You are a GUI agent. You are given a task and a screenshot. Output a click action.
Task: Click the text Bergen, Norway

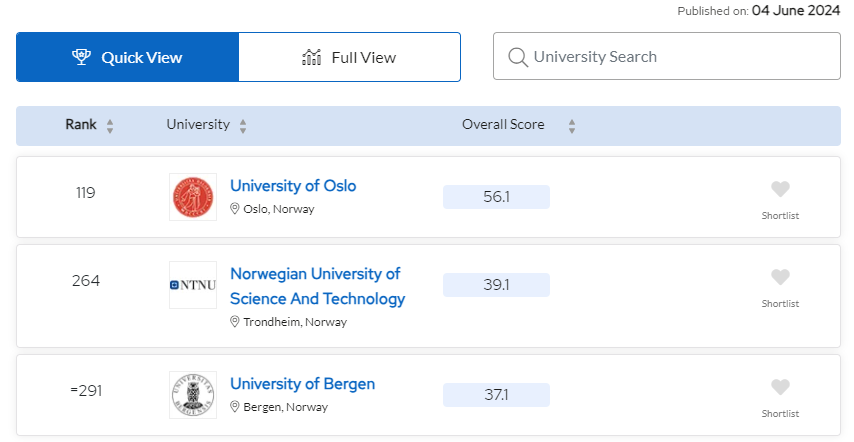(285, 407)
